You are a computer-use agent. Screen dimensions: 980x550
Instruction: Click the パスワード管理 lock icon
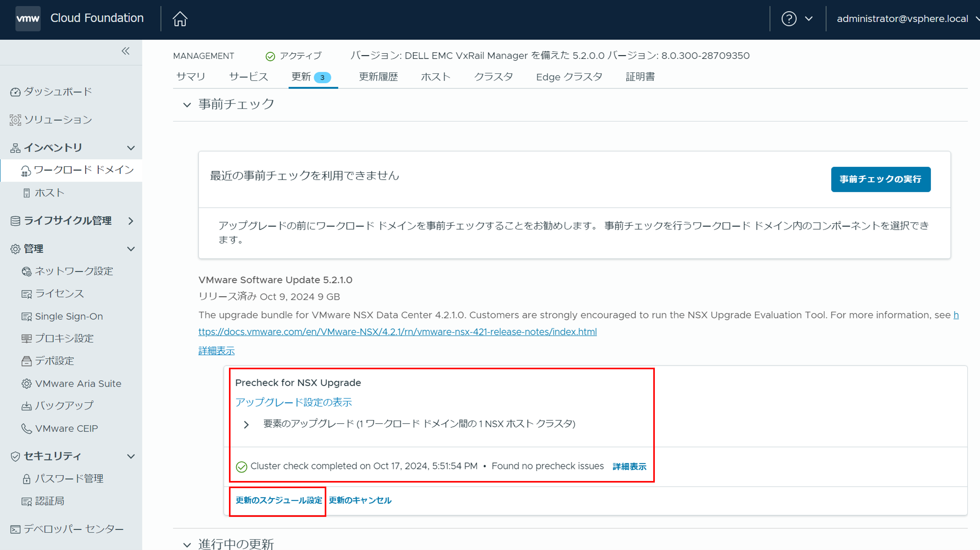click(x=26, y=479)
